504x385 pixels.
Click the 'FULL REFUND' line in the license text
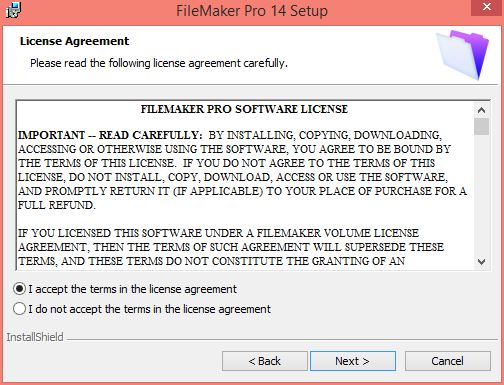click(57, 205)
